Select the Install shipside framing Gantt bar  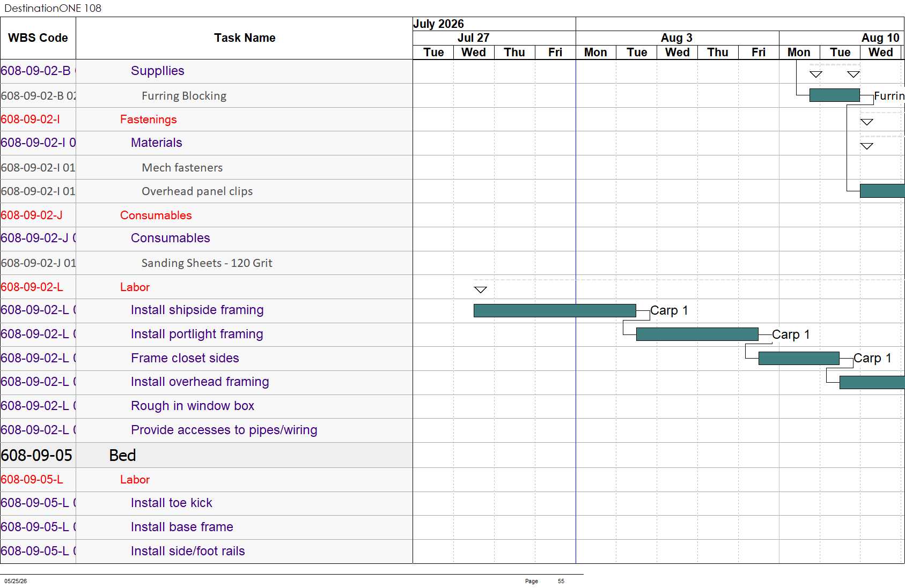coord(555,311)
